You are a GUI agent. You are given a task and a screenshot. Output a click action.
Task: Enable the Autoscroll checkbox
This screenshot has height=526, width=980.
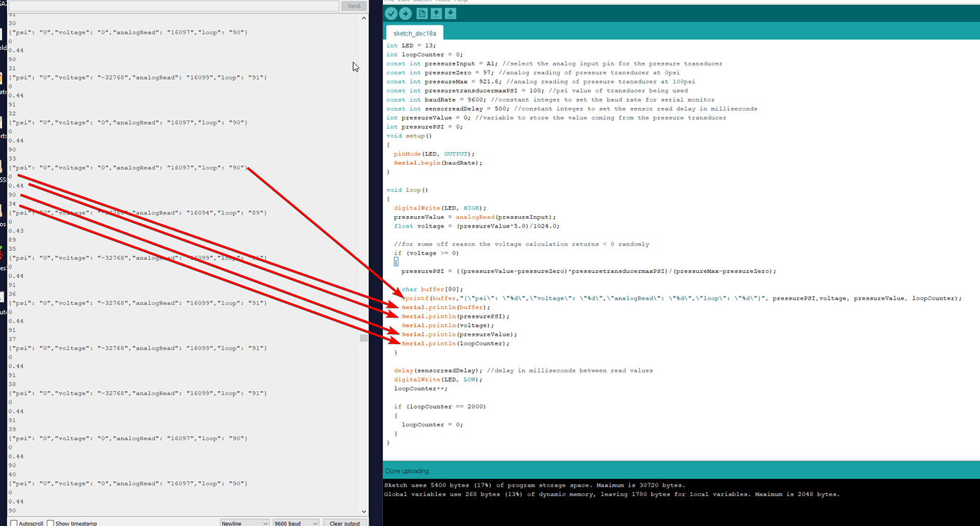coord(14,522)
